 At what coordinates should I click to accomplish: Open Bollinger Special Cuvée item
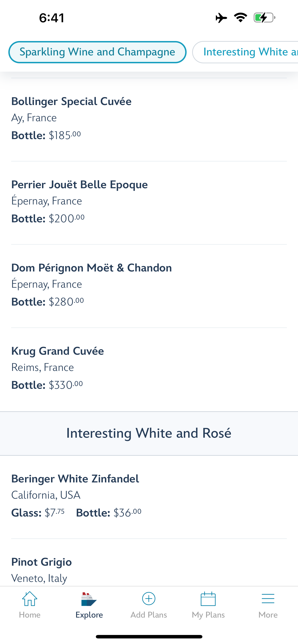pyautogui.click(x=71, y=101)
